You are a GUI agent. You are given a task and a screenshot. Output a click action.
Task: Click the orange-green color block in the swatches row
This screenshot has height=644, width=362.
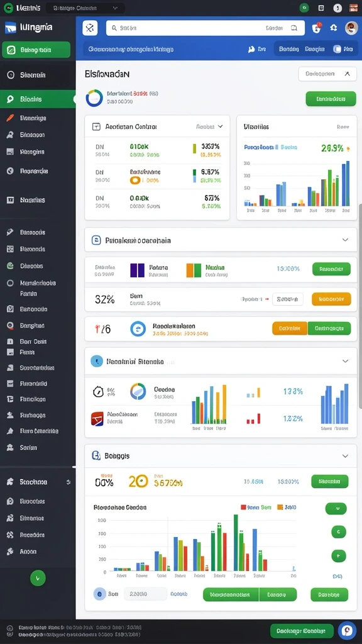(x=194, y=270)
